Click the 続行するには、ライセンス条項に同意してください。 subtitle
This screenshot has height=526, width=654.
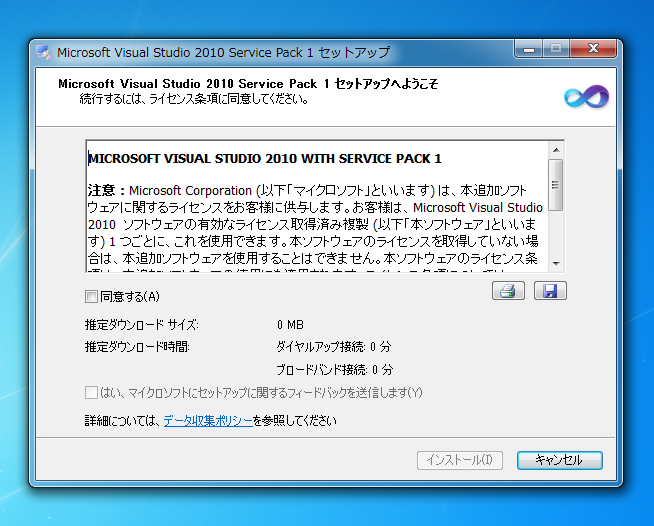[x=194, y=99]
